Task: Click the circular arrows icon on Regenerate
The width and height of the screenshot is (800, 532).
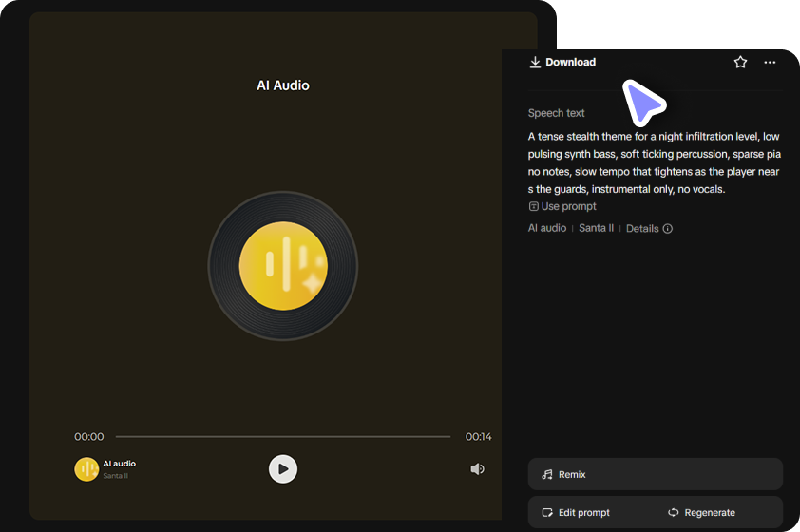Action: pos(674,512)
